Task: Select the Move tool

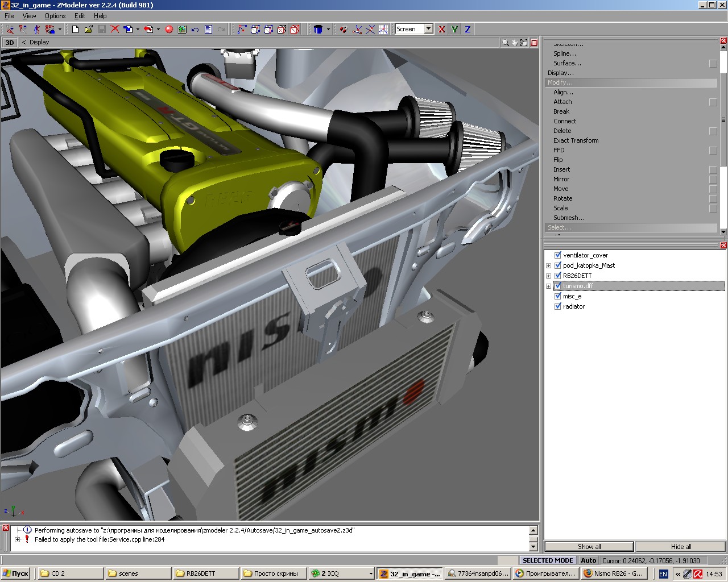Action: 561,189
